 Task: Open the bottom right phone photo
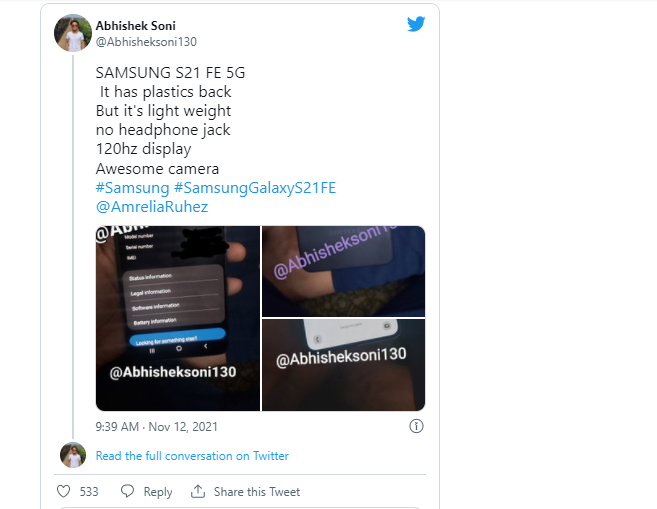coord(344,365)
